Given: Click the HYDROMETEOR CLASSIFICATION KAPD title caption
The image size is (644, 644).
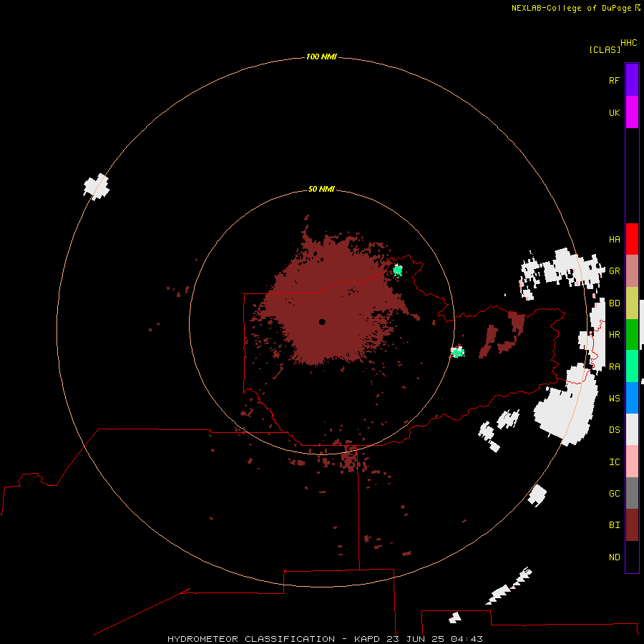Looking at the screenshot, I should [x=325, y=639].
